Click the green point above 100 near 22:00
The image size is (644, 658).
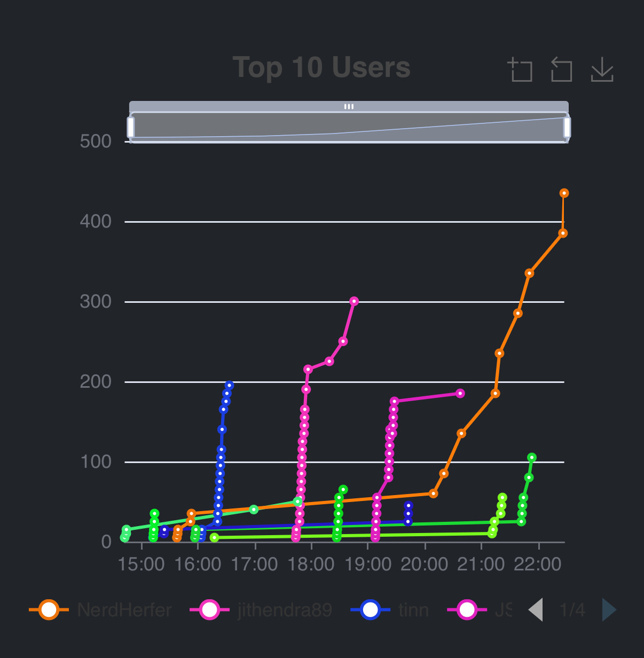(x=531, y=457)
